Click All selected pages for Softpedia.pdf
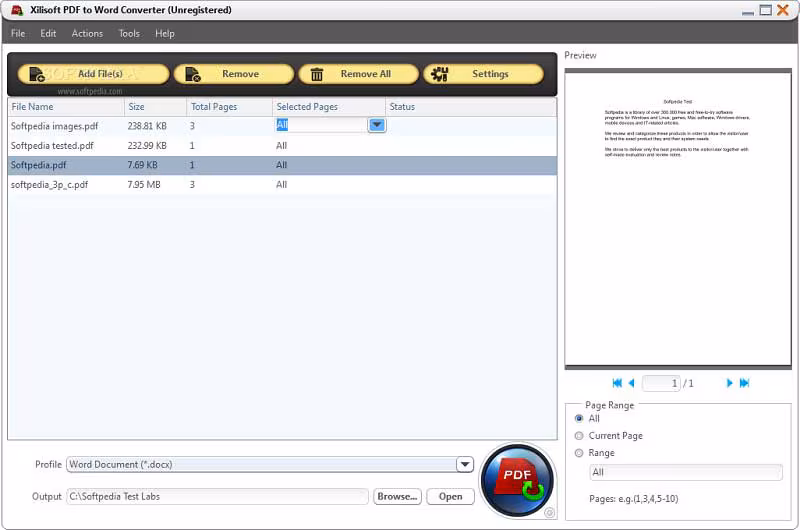This screenshot has width=800, height=530. (x=282, y=165)
